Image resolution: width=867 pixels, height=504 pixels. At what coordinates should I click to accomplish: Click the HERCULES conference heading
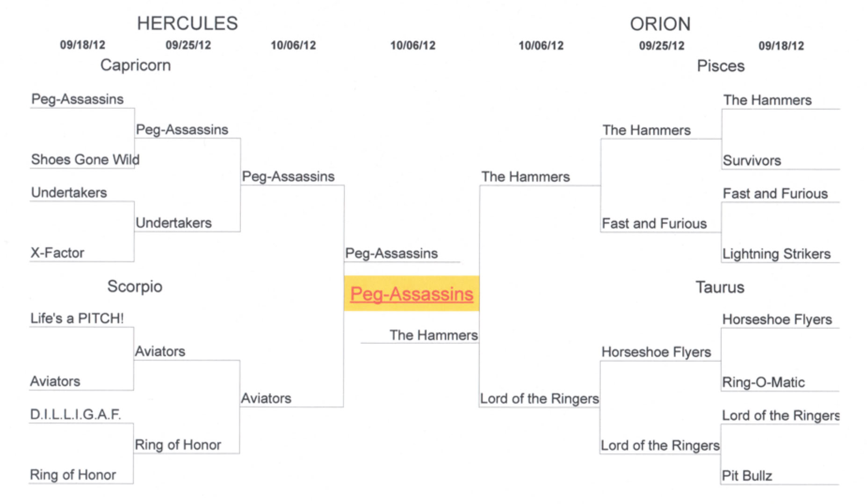187,23
